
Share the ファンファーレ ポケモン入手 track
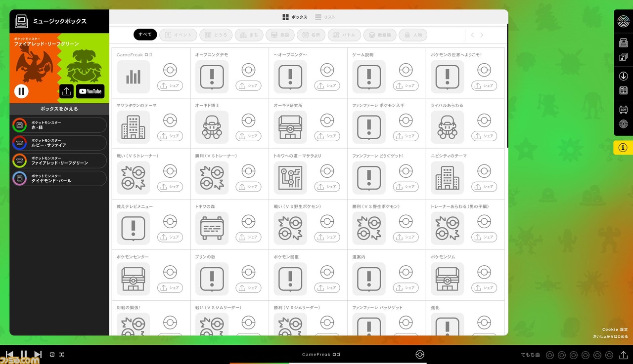click(406, 136)
